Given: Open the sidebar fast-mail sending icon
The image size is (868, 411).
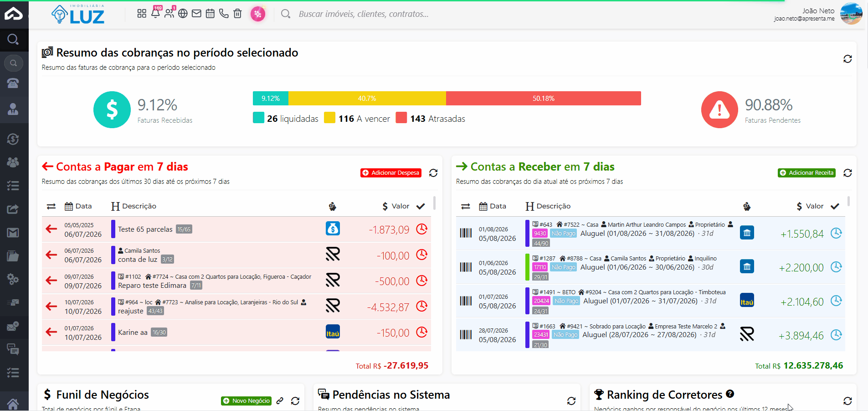Looking at the screenshot, I should point(13,302).
